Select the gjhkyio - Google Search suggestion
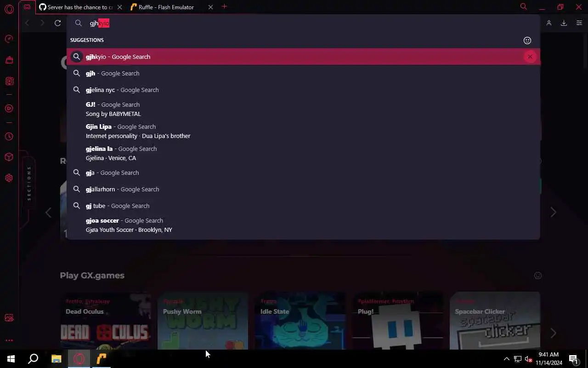588x368 pixels. coord(303,57)
